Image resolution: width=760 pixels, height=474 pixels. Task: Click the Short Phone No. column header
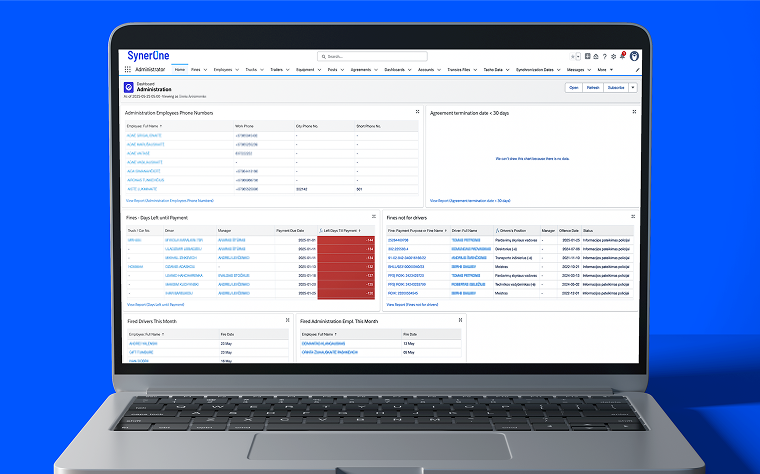(369, 126)
